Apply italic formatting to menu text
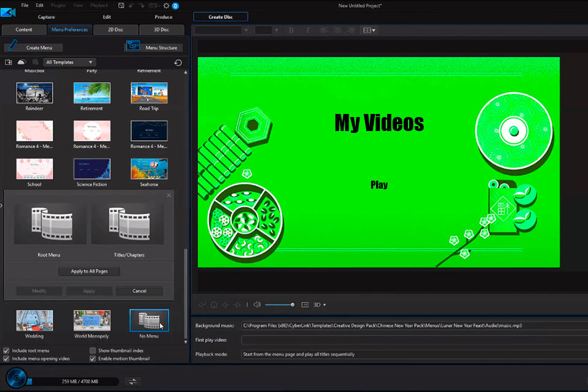The width and height of the screenshot is (588, 392). [307, 29]
